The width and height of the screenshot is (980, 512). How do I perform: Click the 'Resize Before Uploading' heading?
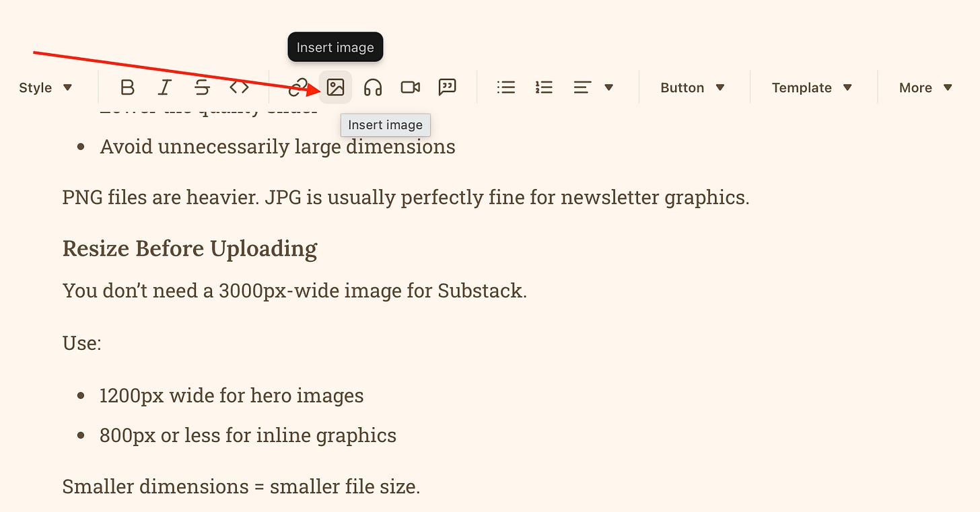(190, 249)
